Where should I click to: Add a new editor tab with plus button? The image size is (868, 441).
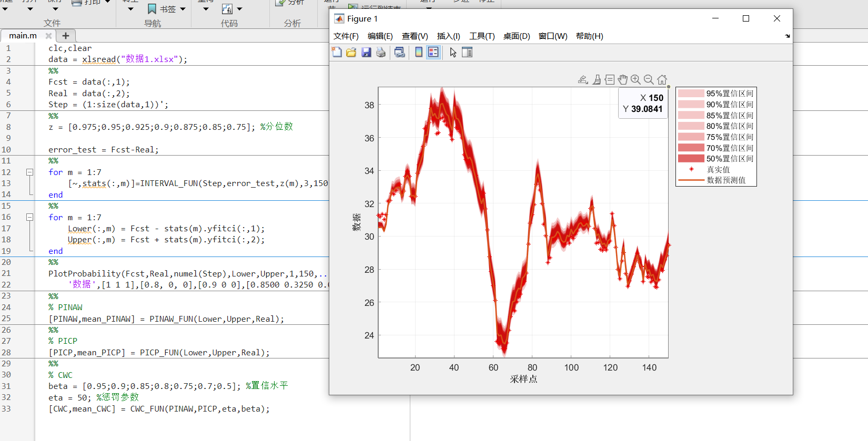(66, 36)
